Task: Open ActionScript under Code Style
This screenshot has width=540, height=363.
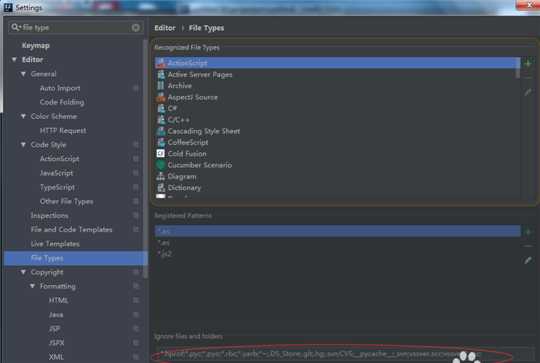Action: click(60, 159)
